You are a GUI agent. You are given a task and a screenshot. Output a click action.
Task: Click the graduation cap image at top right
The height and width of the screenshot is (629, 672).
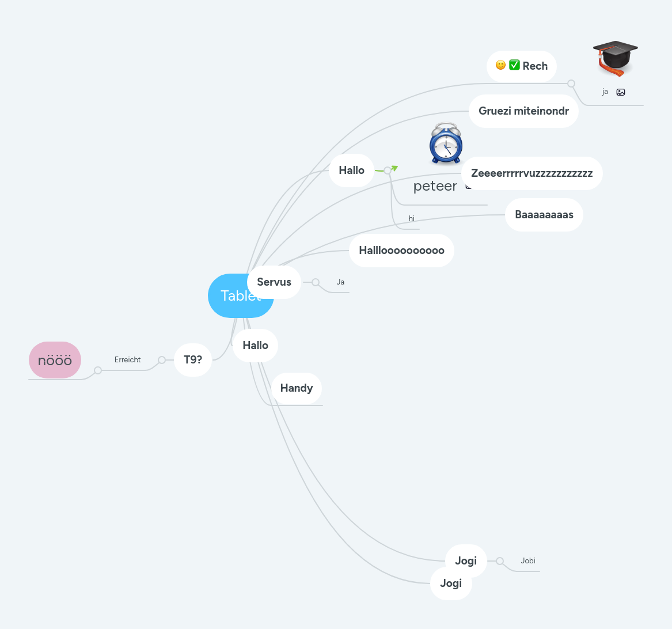614,58
